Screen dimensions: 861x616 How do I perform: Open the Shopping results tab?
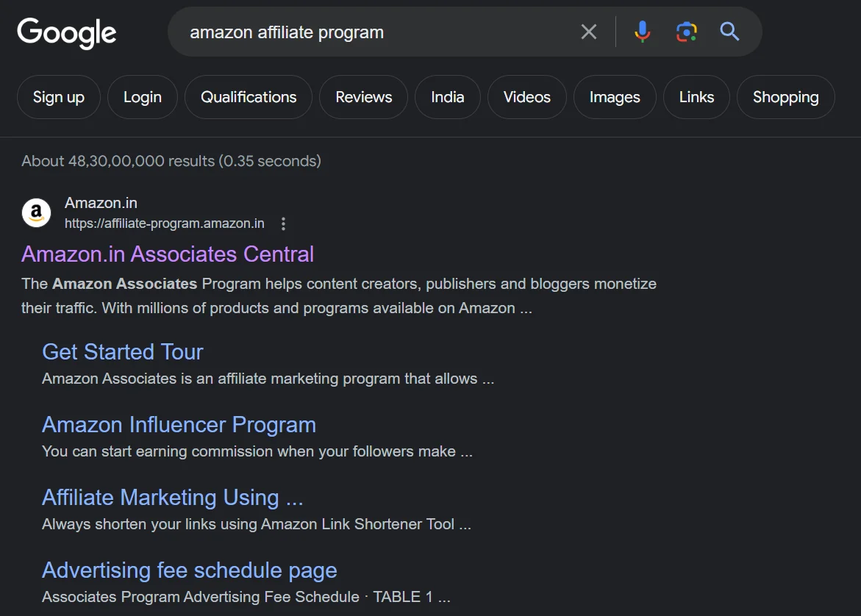pos(785,97)
